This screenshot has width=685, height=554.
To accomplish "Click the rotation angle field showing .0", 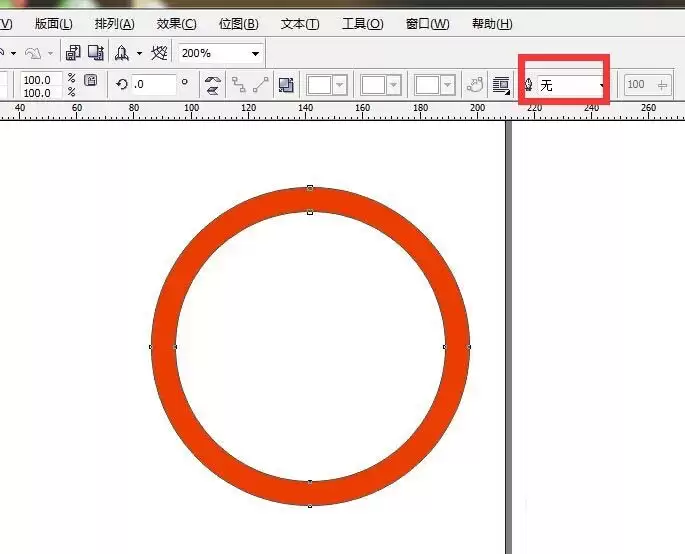I will click(154, 84).
